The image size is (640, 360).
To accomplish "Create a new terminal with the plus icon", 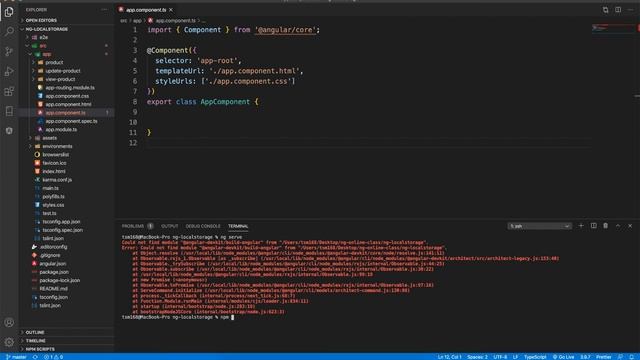I will (581, 226).
